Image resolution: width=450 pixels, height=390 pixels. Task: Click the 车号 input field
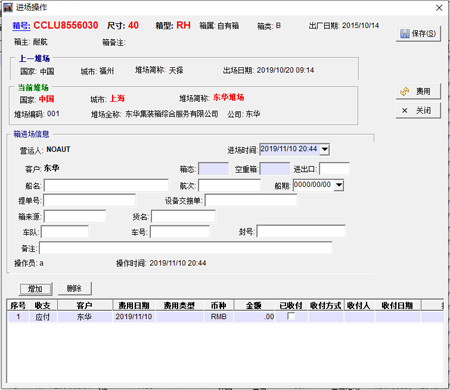click(180, 232)
